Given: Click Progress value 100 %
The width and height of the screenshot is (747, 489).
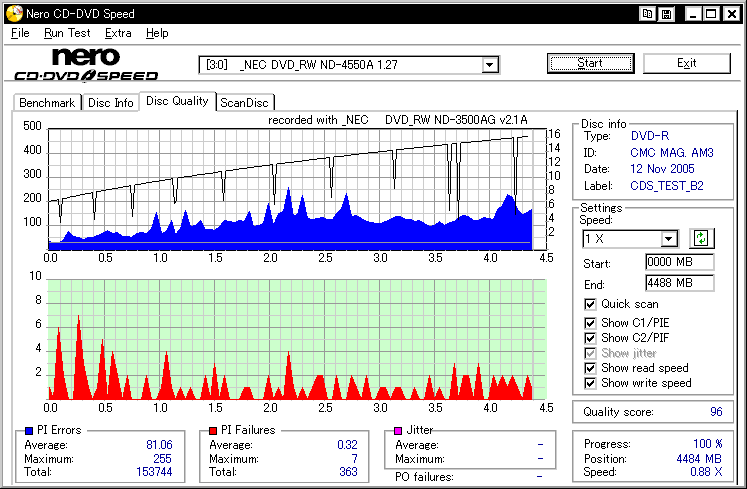Looking at the screenshot, I should click(x=707, y=444).
